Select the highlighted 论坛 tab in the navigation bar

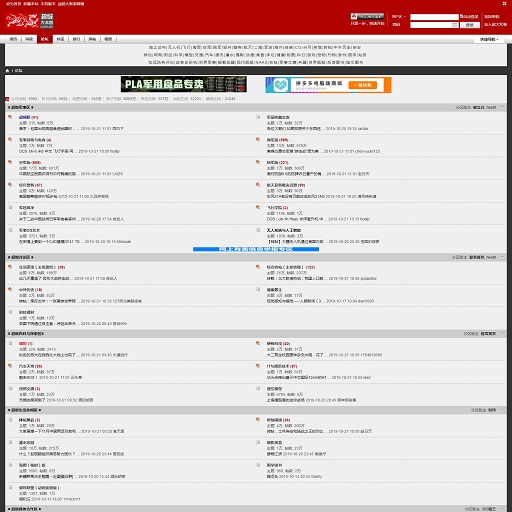tap(45, 39)
